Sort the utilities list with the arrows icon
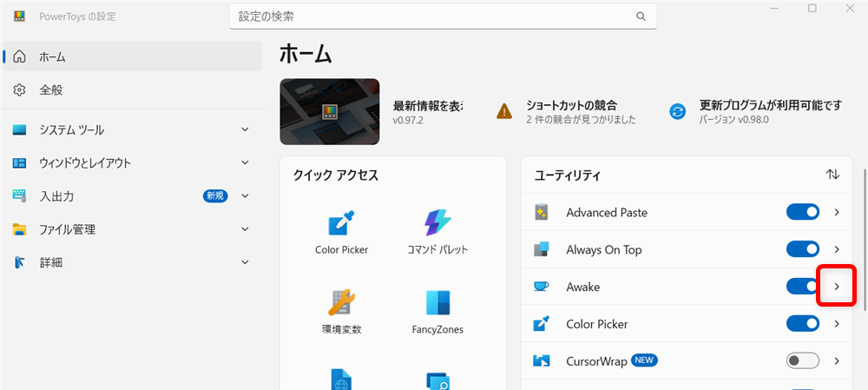Screen dimensions: 868x390 tap(832, 175)
